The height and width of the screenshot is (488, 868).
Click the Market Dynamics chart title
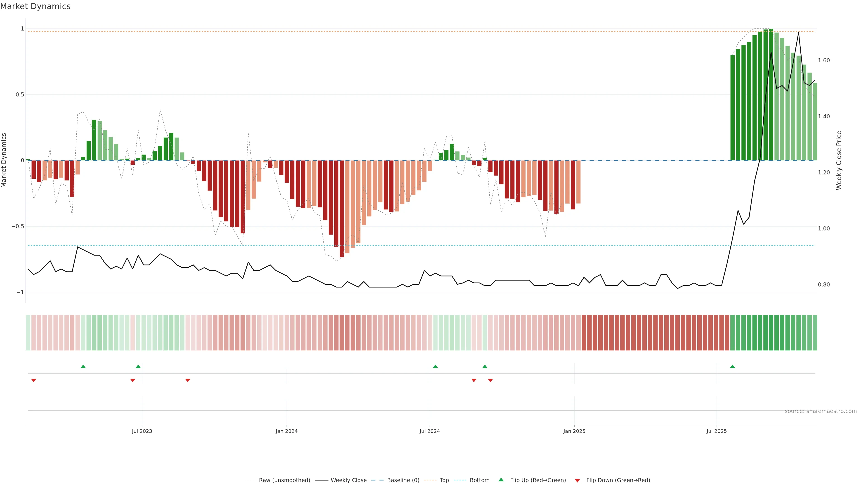click(35, 6)
